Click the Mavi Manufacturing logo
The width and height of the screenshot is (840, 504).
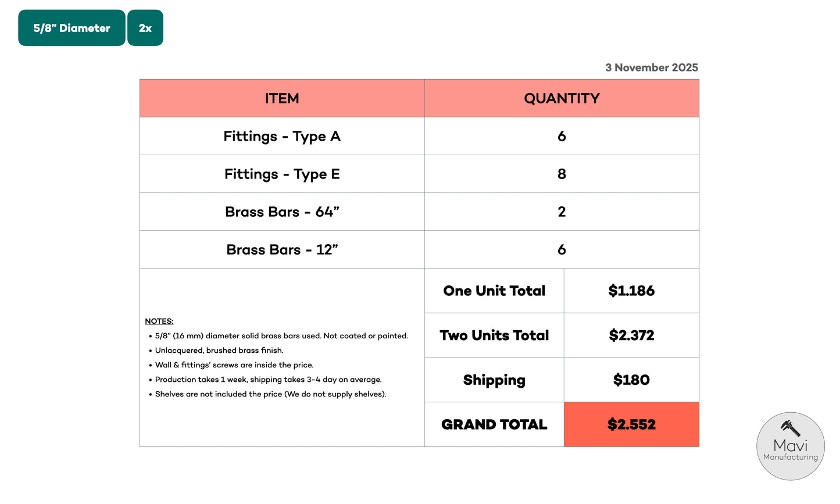coord(790,446)
